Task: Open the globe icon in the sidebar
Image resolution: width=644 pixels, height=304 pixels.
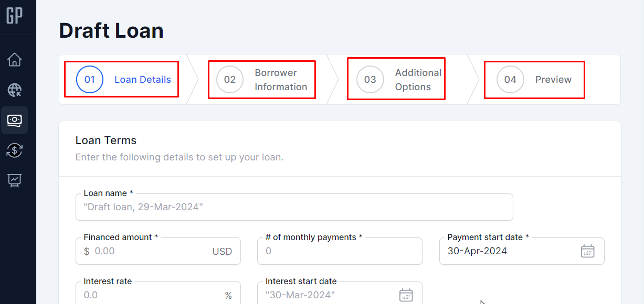Action: pos(14,90)
